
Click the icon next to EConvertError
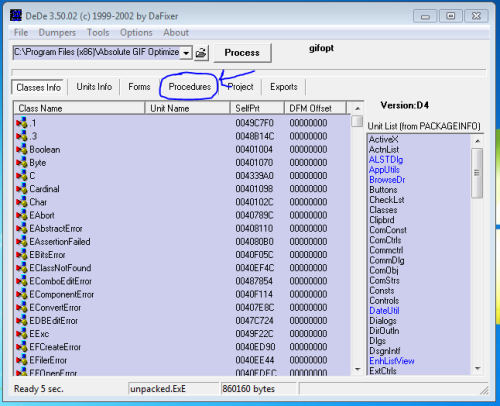click(22, 307)
